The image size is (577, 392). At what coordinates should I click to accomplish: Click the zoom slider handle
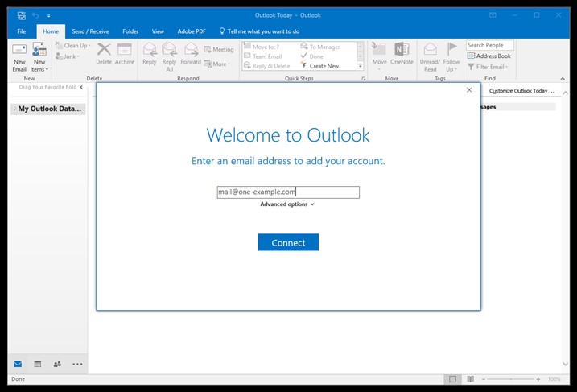511,379
